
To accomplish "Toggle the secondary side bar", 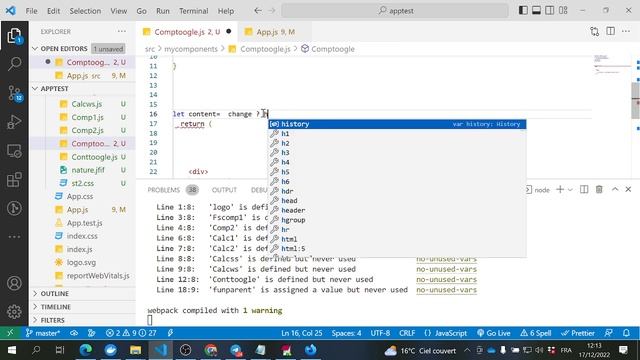I will (550, 11).
